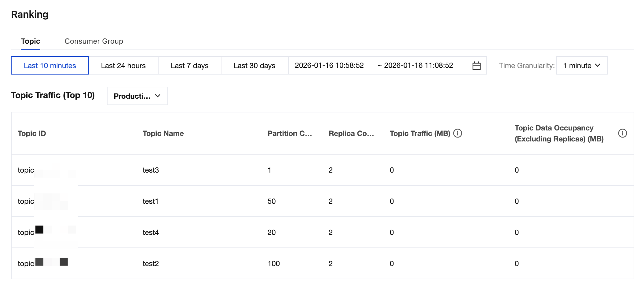Click the Replica Count column header

coord(351,134)
